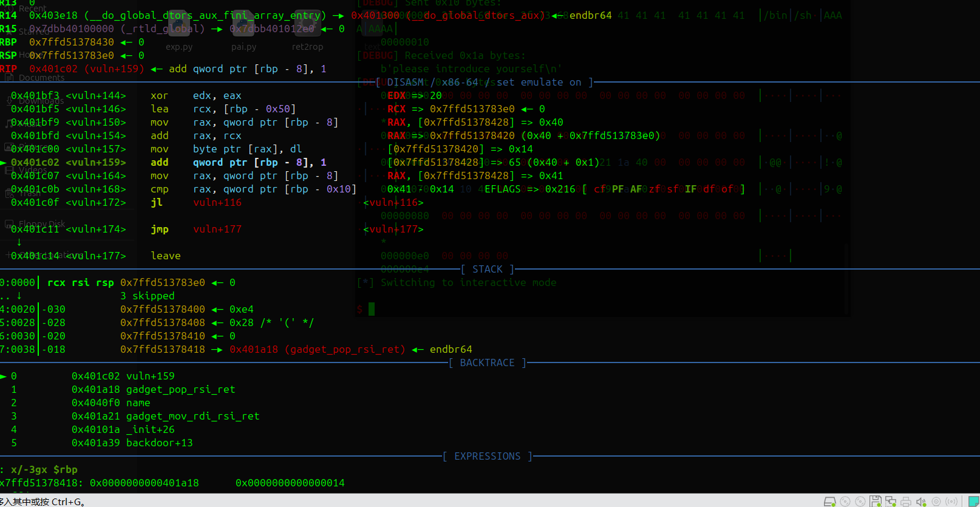Click backtrace frame gadget_mov_rdi_rsi_ret

166,416
